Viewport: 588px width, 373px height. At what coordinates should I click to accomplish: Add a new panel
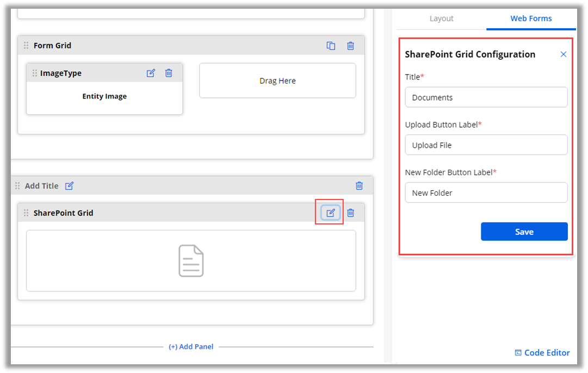coord(191,346)
